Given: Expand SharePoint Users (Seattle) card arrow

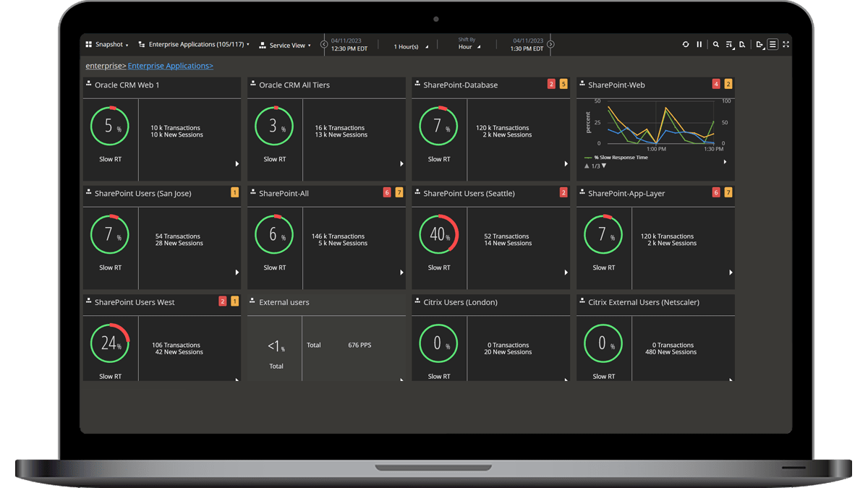Looking at the screenshot, I should pos(566,273).
